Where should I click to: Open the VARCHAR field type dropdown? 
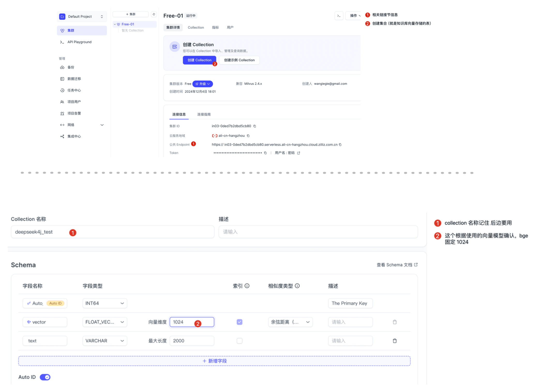pos(105,341)
